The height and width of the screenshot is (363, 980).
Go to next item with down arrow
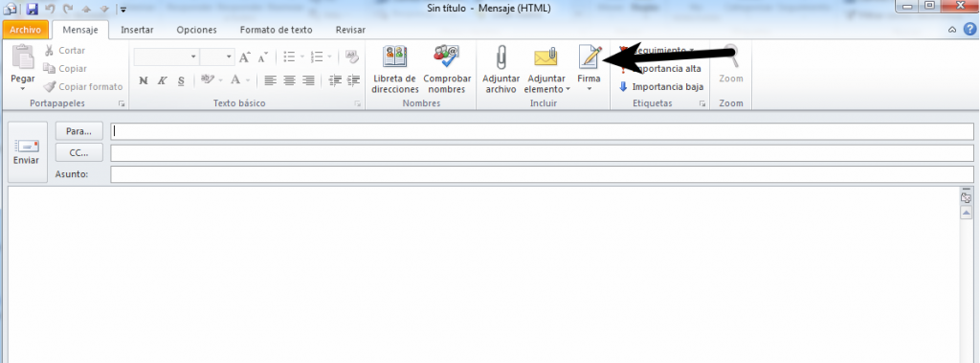(x=105, y=10)
